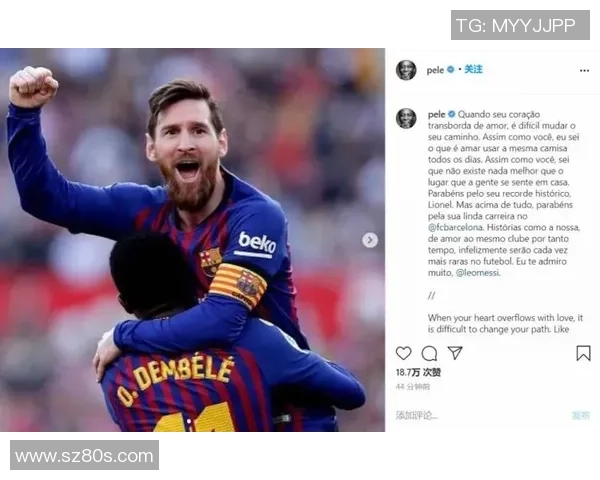Click the verified badge in the caption
Viewport: 600px width, 480px height.
(x=452, y=114)
